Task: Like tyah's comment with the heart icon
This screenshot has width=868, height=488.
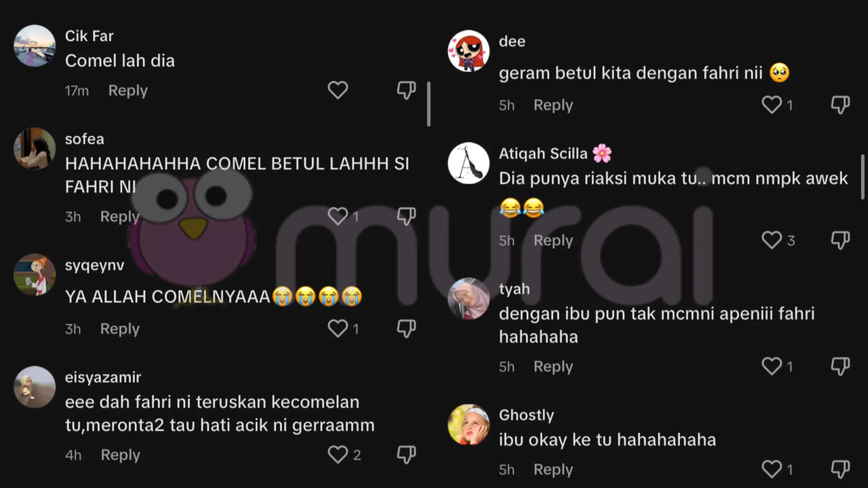Action: (772, 366)
